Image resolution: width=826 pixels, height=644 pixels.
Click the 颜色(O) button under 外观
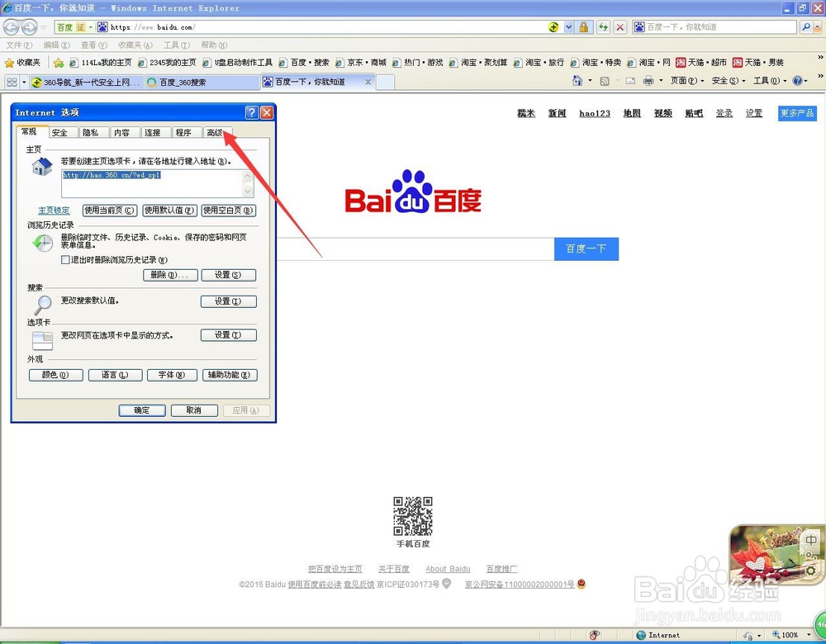[56, 375]
